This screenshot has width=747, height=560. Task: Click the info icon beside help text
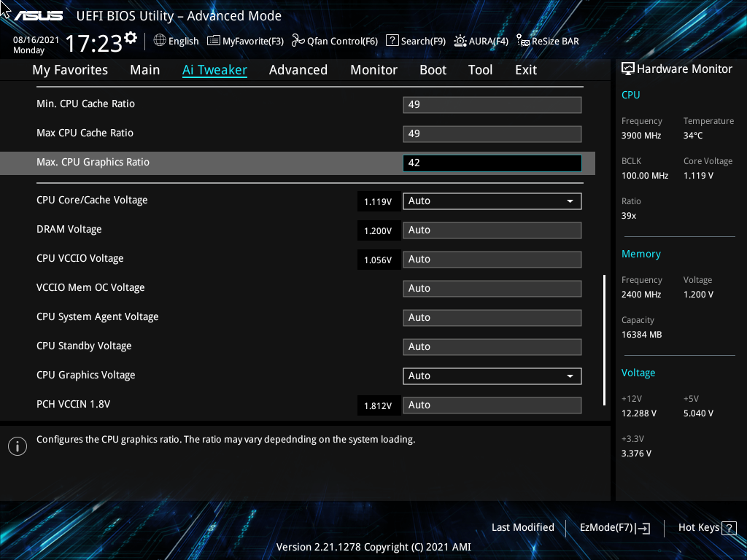click(x=18, y=446)
